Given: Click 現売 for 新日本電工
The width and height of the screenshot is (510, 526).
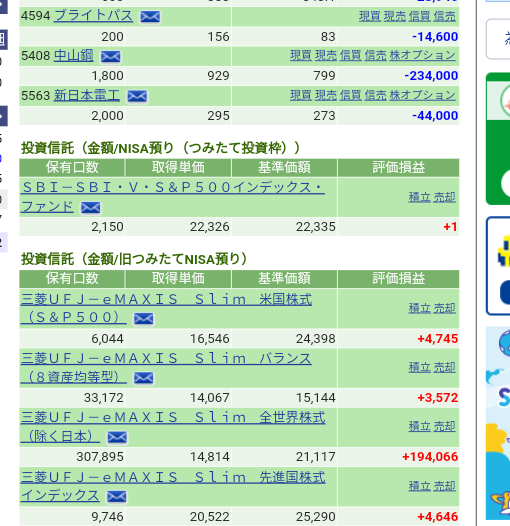Looking at the screenshot, I should pos(326,95).
